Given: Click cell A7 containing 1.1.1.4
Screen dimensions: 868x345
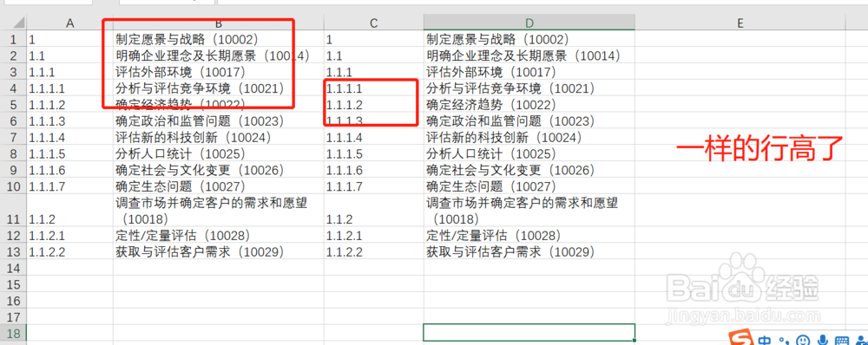Looking at the screenshot, I should [x=69, y=137].
